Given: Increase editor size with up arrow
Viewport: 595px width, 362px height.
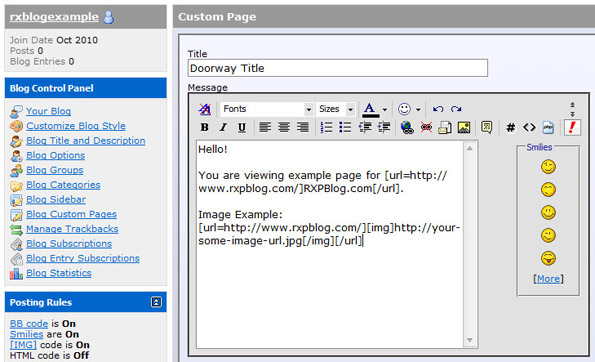Looking at the screenshot, I should pyautogui.click(x=572, y=105).
